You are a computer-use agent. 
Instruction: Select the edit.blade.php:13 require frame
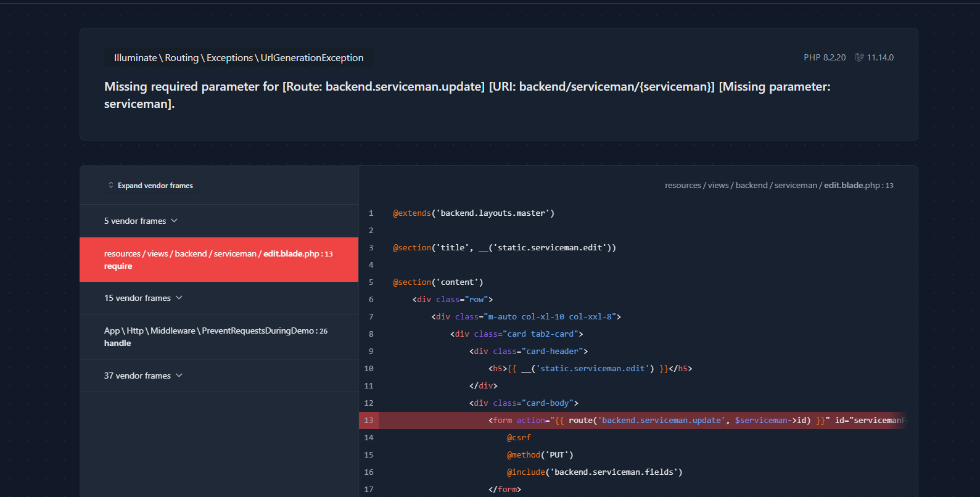pyautogui.click(x=219, y=260)
